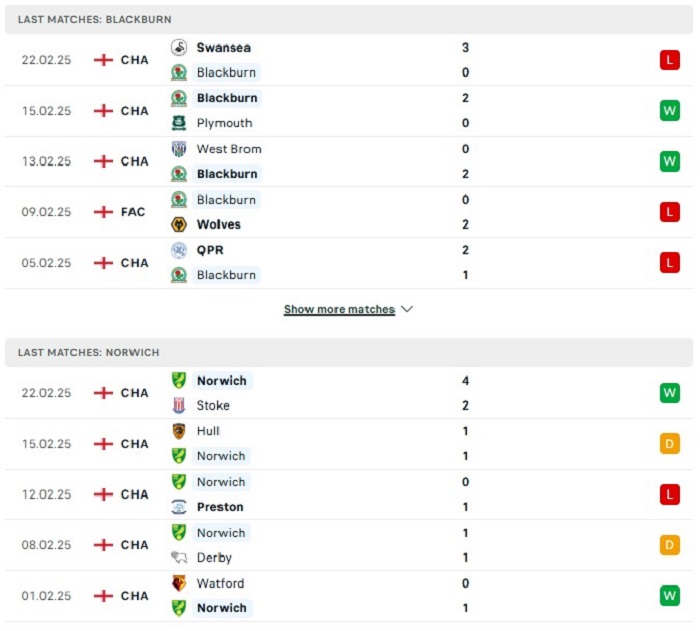Click the Watford club crest icon
Screen dimensions: 700x631
click(x=179, y=583)
